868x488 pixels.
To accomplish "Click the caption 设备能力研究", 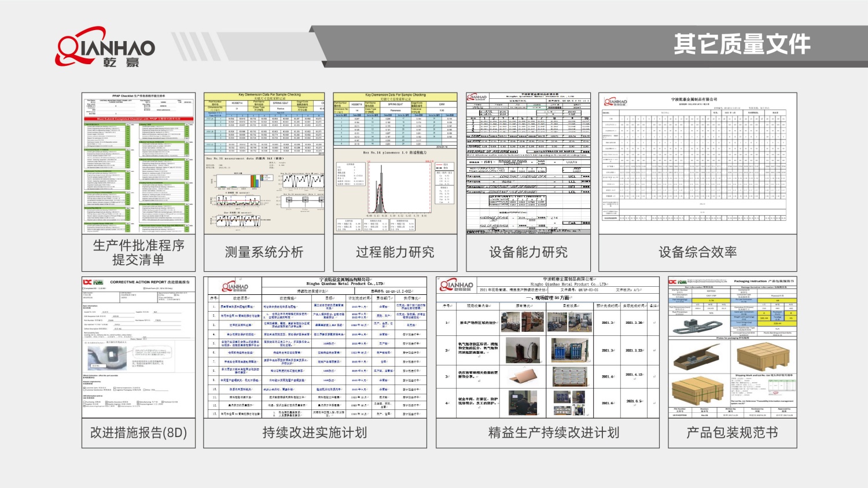I will coord(528,252).
